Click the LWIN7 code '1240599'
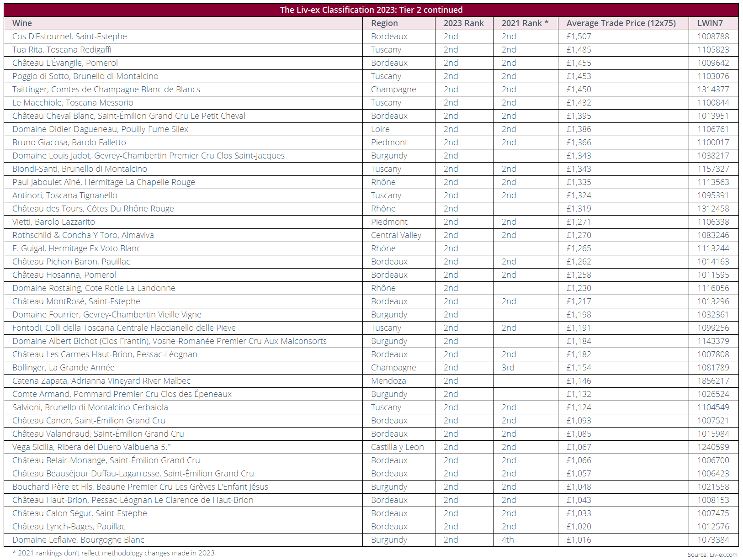This screenshot has width=743, height=560. tap(713, 447)
